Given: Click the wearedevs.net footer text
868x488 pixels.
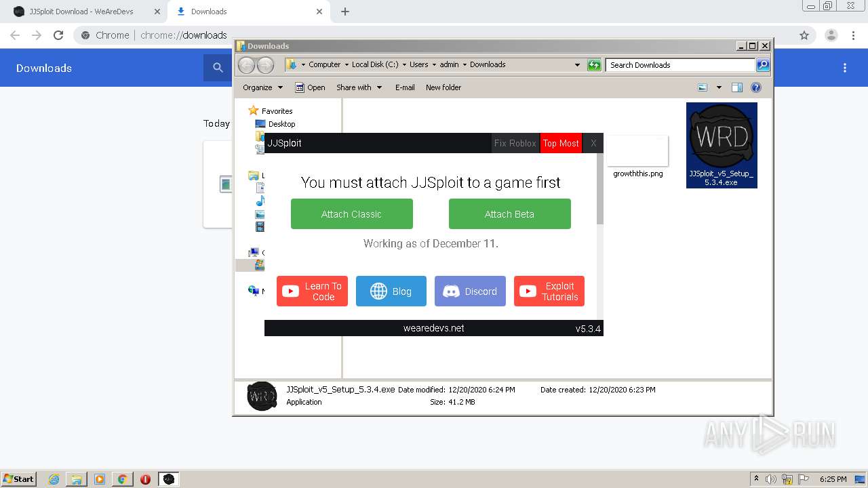Looking at the screenshot, I should (433, 328).
